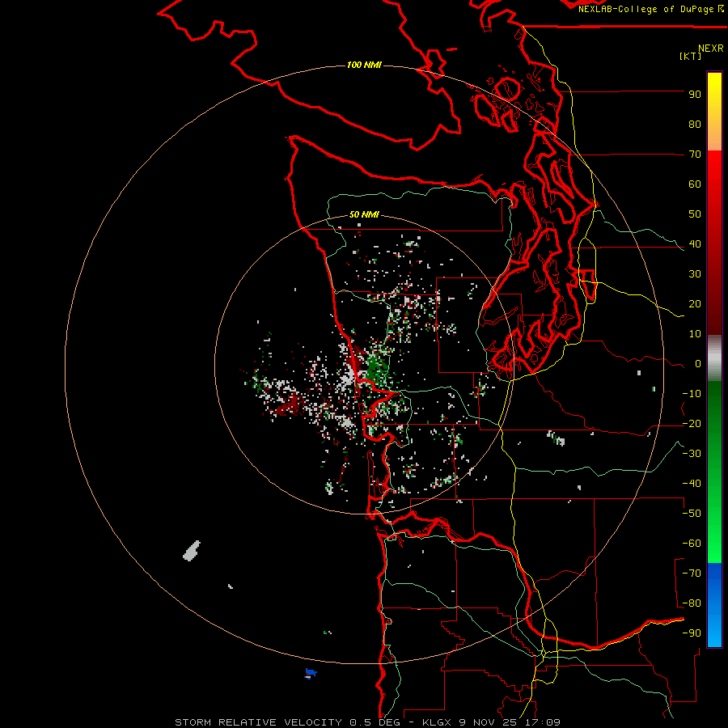This screenshot has width=728, height=728.
Task: Select the 80 value on the velocity scale
Action: point(695,124)
